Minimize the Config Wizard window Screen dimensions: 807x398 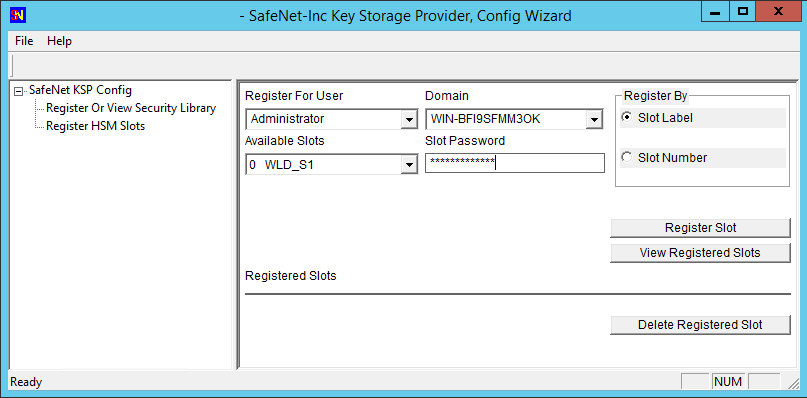point(715,11)
